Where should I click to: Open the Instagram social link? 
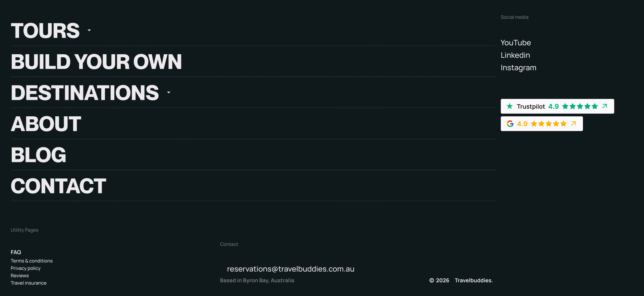pyautogui.click(x=518, y=68)
